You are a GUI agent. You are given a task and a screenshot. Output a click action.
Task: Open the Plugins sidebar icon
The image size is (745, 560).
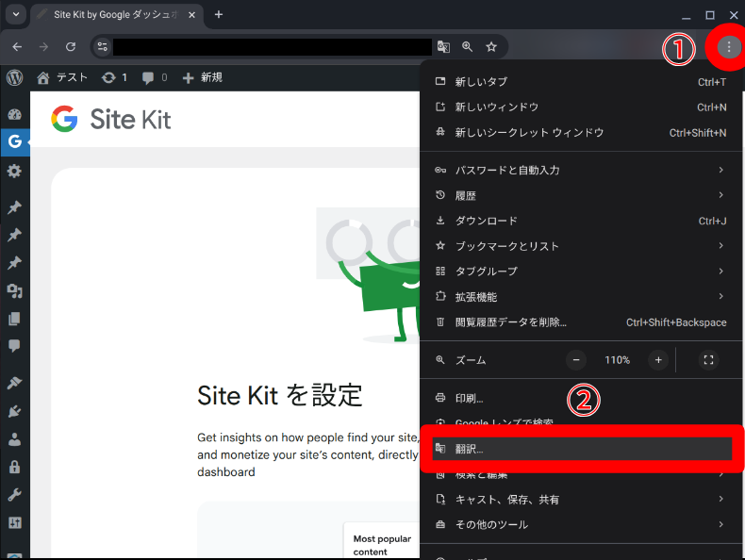coord(15,411)
